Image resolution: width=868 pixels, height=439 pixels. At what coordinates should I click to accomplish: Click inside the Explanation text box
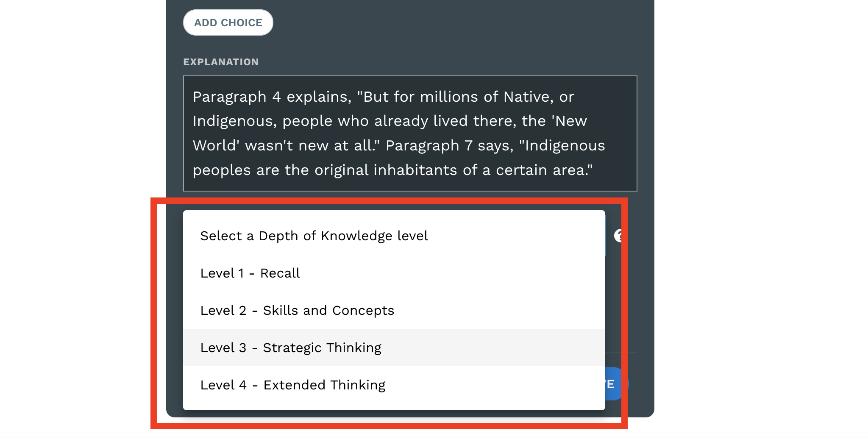tap(410, 133)
